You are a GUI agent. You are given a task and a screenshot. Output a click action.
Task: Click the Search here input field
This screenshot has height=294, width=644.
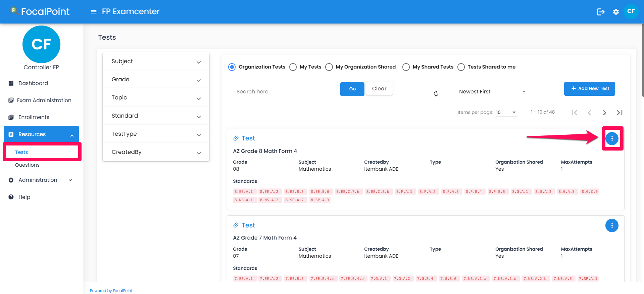click(x=270, y=92)
